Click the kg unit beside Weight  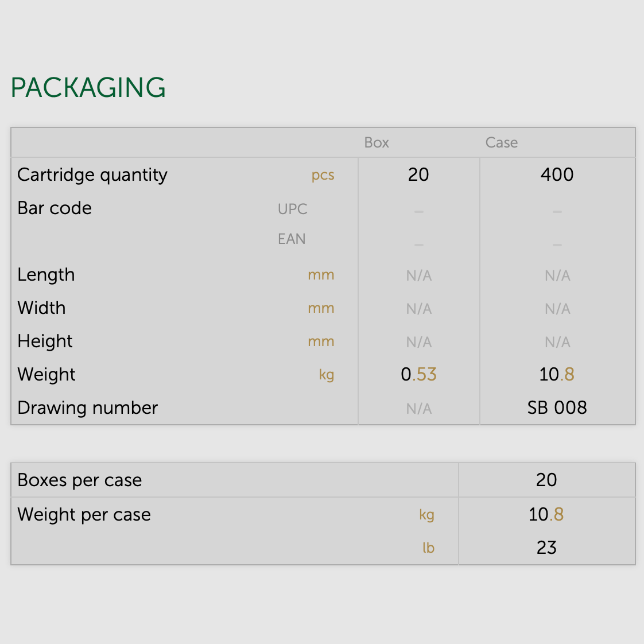coord(326,375)
